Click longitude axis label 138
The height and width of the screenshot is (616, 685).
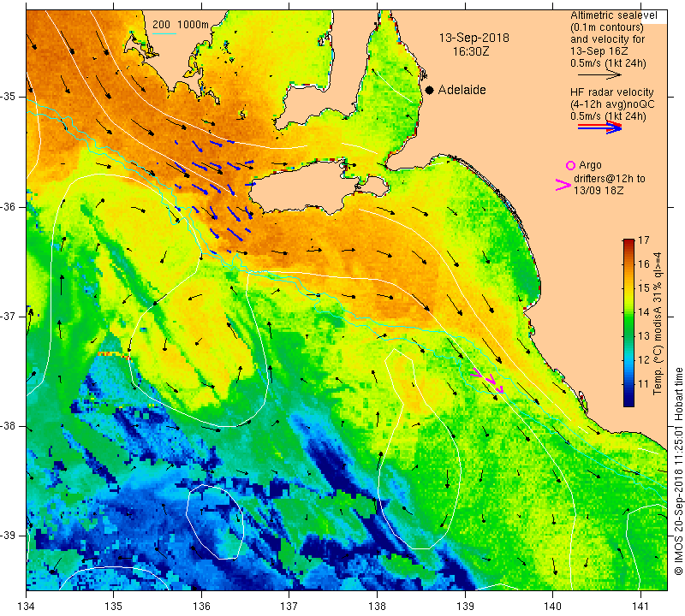point(377,606)
